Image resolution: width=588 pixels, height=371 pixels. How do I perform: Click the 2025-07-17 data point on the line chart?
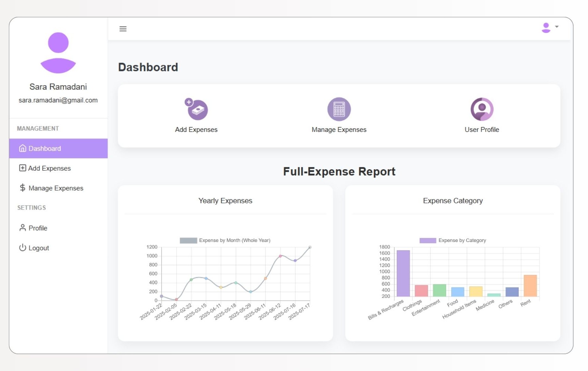[310, 247]
